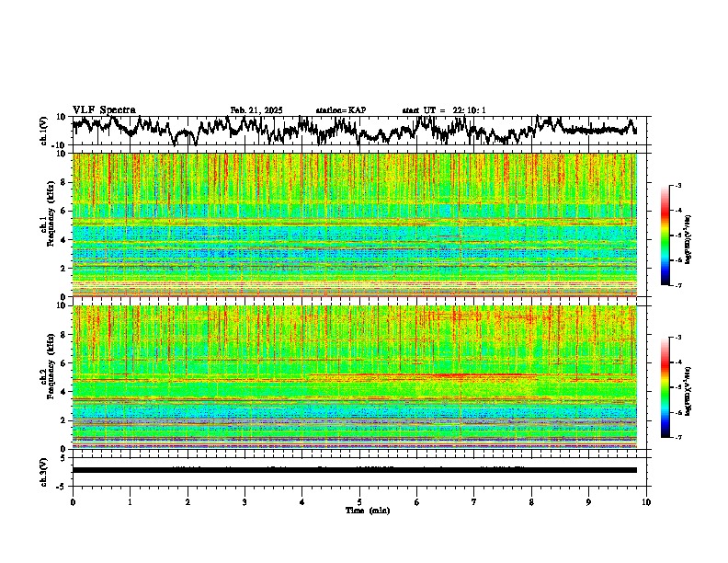Click ch.1 frequency tick label "6"
728x563 pixels.
coord(64,211)
